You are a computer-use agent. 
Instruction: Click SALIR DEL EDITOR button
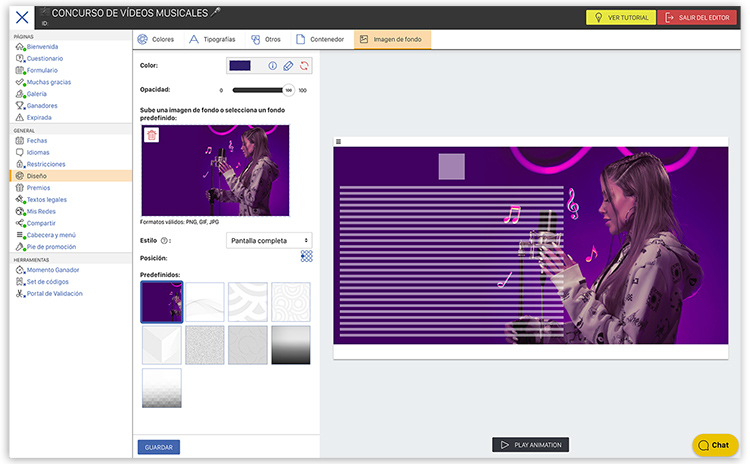click(697, 18)
